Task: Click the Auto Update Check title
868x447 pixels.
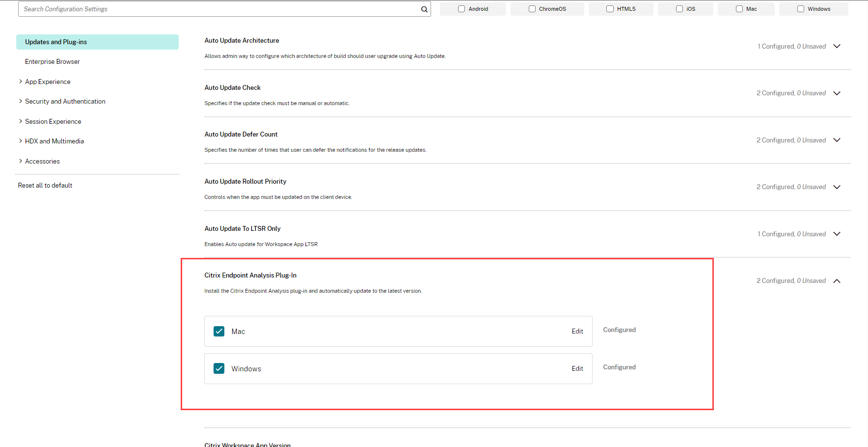Action: pyautogui.click(x=233, y=88)
